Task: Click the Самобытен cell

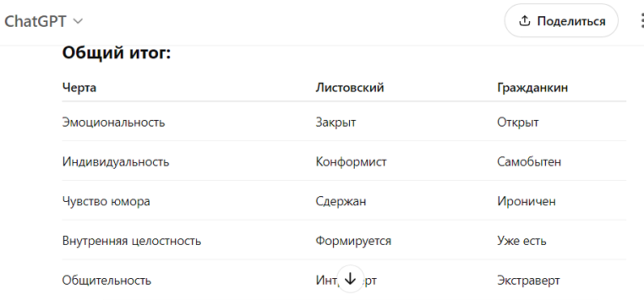Action: pos(529,162)
